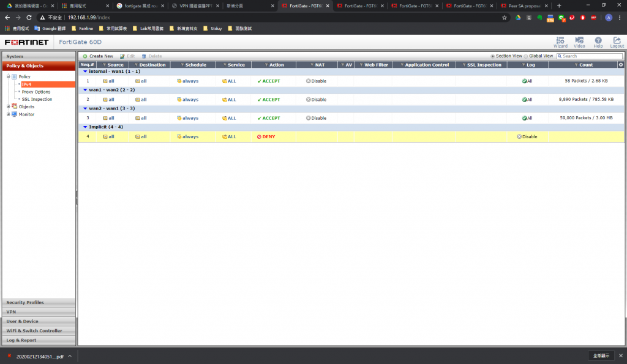
Task: Click NAT Disable in policy 2
Action: click(x=317, y=100)
